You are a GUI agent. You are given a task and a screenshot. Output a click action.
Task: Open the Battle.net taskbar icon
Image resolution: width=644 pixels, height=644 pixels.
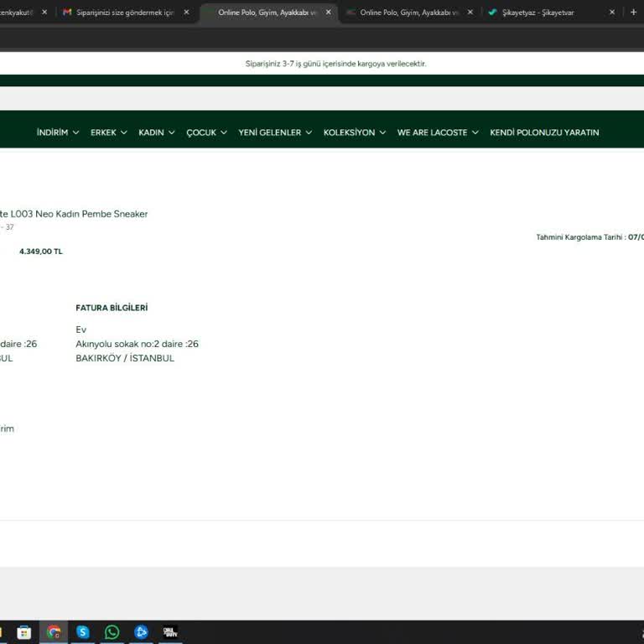[x=141, y=632]
